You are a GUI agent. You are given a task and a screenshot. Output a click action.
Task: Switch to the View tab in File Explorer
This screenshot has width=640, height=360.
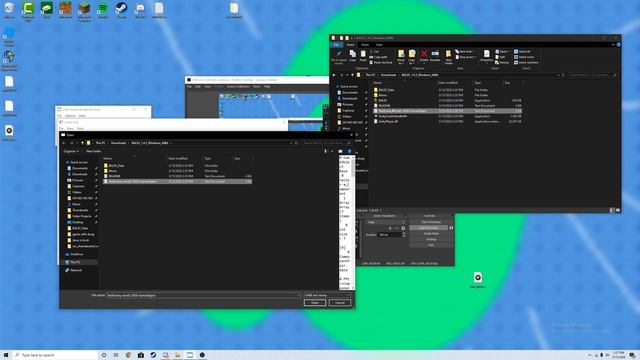coord(379,44)
